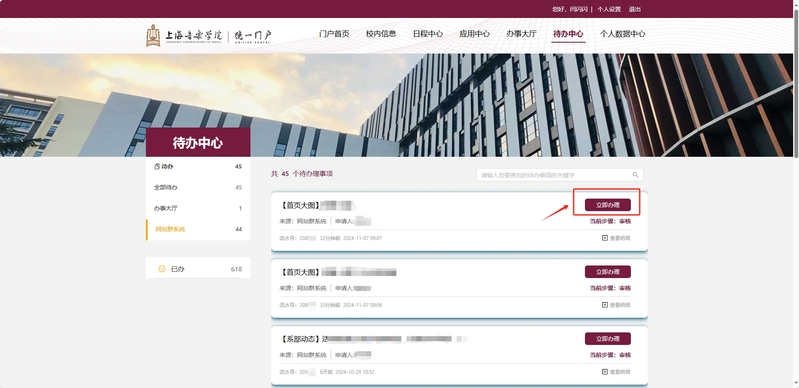
Task: Click the timestamp 2024-11-07 09:06
Action: 362,305
